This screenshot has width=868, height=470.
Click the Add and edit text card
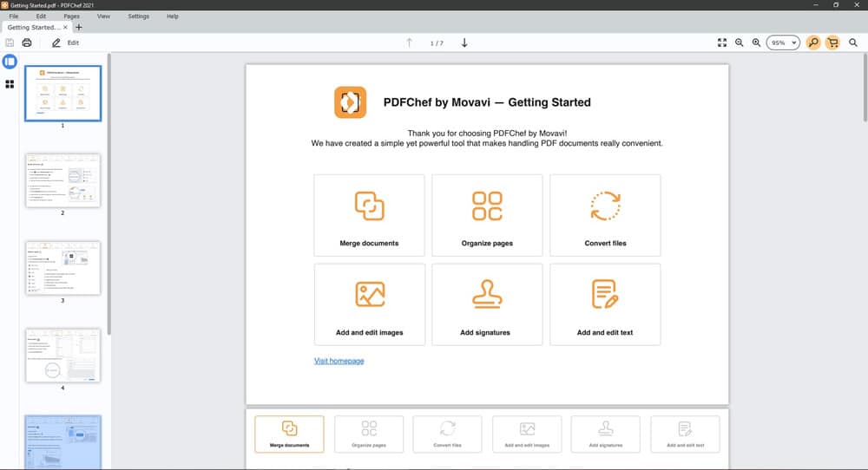(x=605, y=304)
